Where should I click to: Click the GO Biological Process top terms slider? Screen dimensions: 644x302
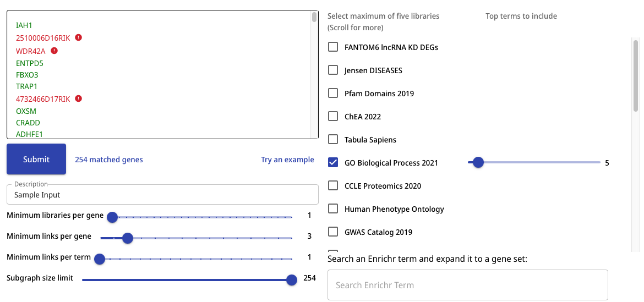click(478, 162)
